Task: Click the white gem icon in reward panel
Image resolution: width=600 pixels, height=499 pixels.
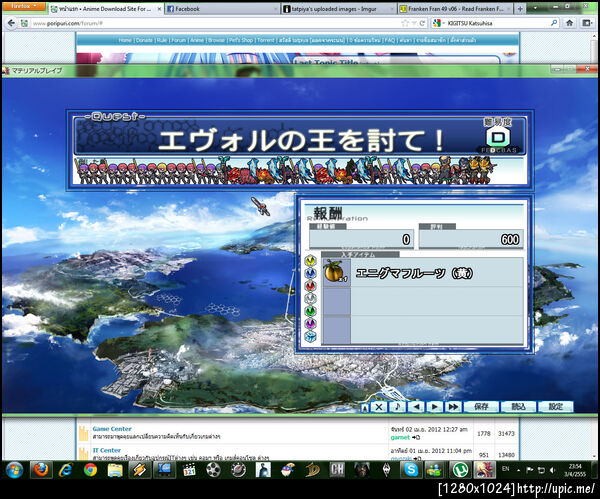Action: [x=311, y=298]
